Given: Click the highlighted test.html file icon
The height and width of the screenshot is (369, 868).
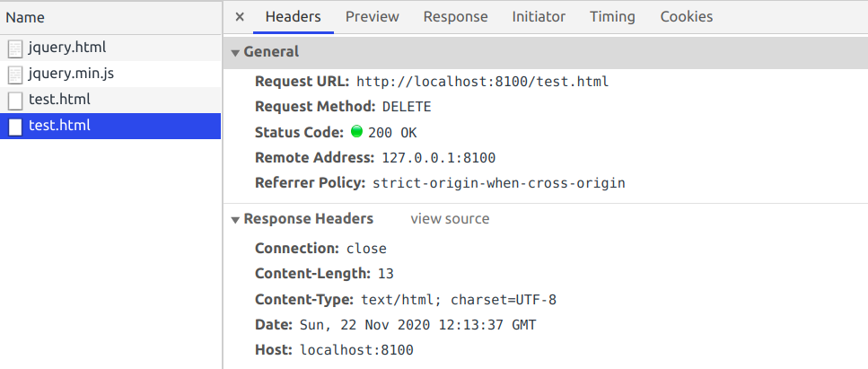Looking at the screenshot, I should [x=15, y=126].
